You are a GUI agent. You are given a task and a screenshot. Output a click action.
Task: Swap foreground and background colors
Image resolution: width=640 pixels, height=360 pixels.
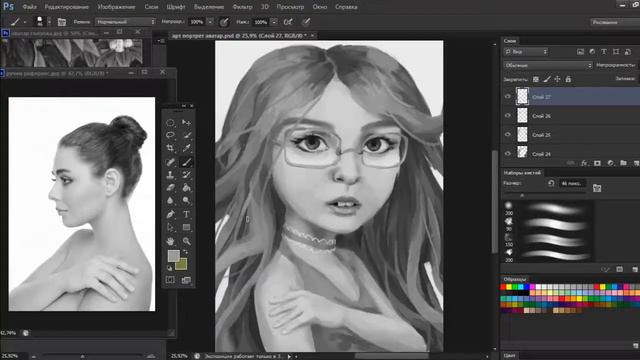(186, 252)
